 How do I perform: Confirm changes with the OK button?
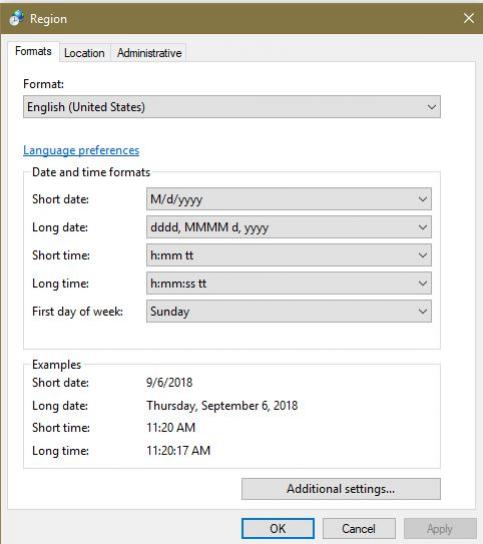point(278,528)
